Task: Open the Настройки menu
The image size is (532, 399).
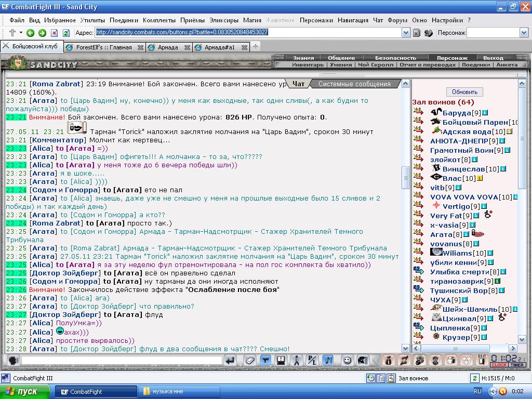Action: [x=447, y=20]
